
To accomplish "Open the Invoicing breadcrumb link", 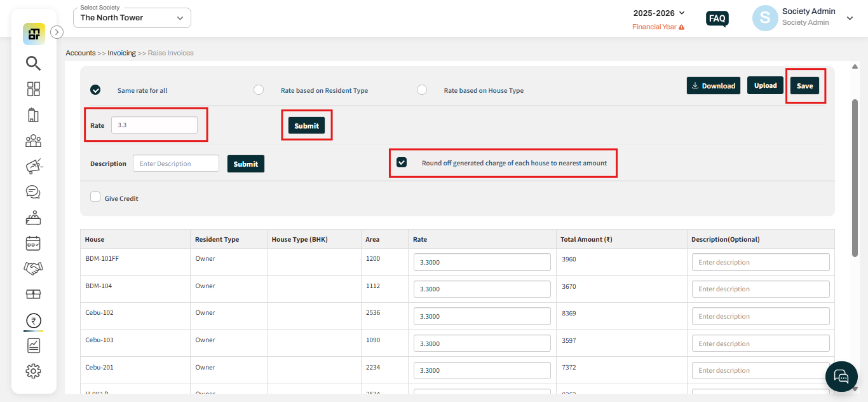I will pos(121,52).
